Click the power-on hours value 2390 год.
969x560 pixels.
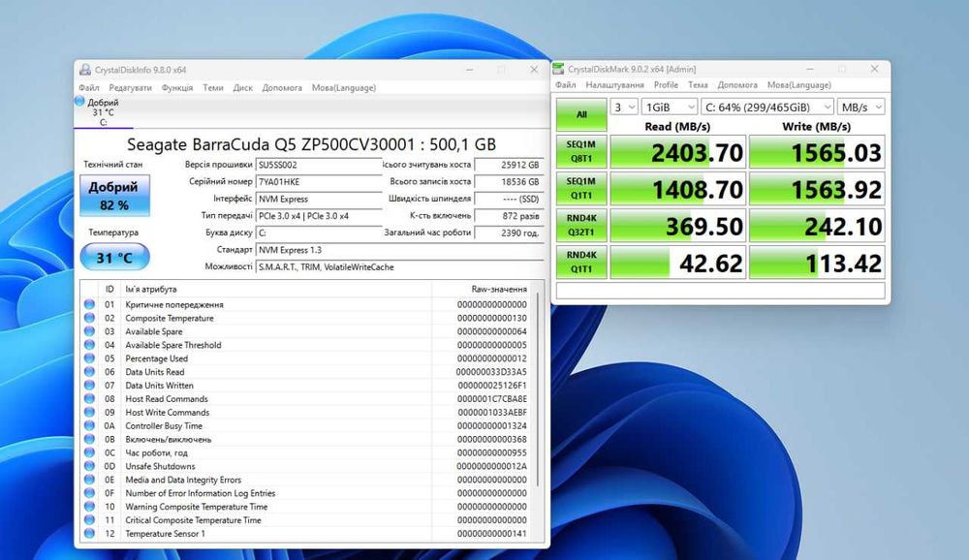[510, 233]
